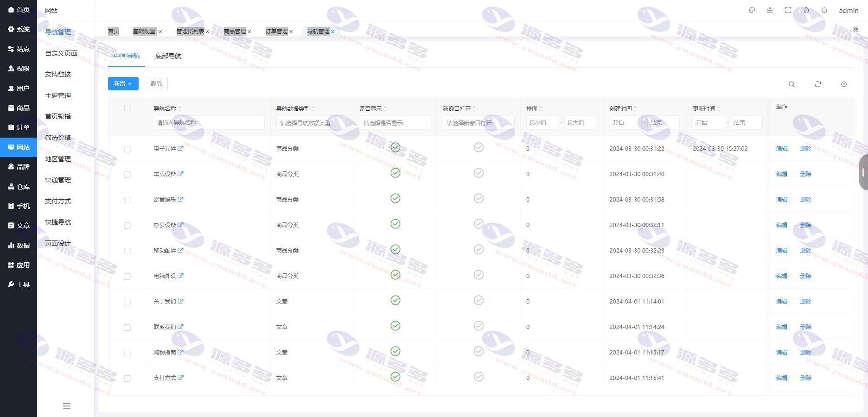Select the 中间导航 tab
Image resolution: width=868 pixels, height=417 pixels.
click(x=127, y=56)
